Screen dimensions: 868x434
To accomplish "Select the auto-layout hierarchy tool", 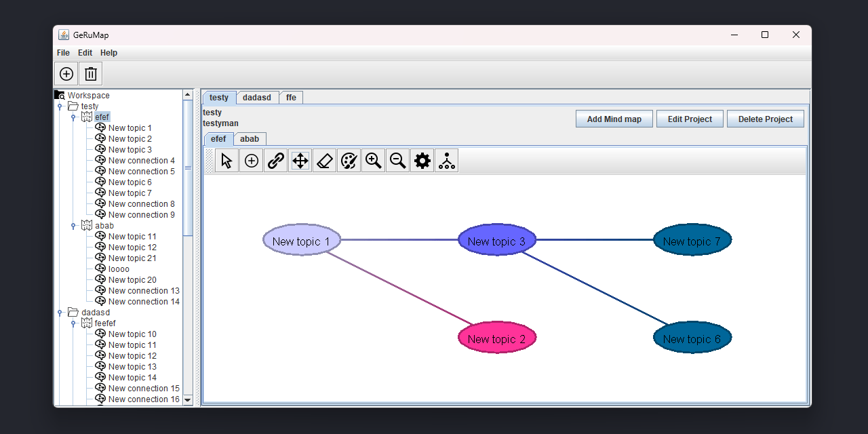I will point(446,160).
